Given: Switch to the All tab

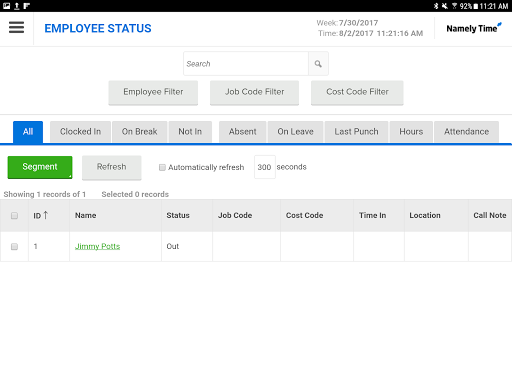Looking at the screenshot, I should (28, 132).
